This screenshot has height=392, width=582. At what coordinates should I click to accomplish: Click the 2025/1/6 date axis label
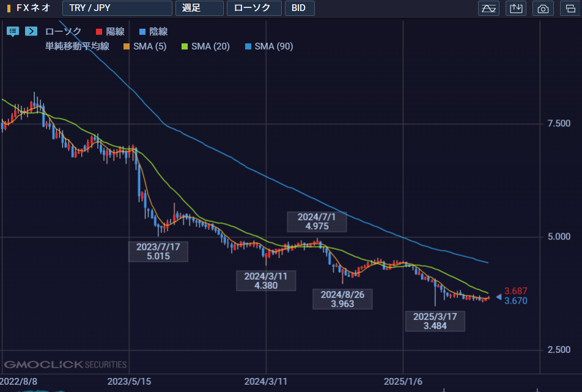[403, 381]
